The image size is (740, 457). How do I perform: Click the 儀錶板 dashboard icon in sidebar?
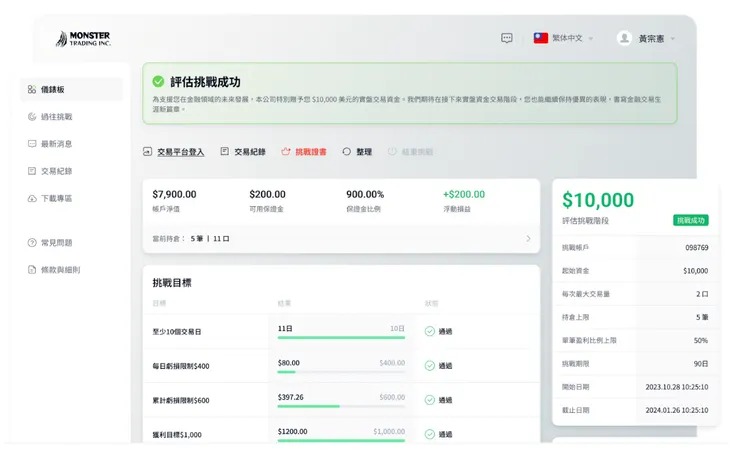pyautogui.click(x=32, y=89)
